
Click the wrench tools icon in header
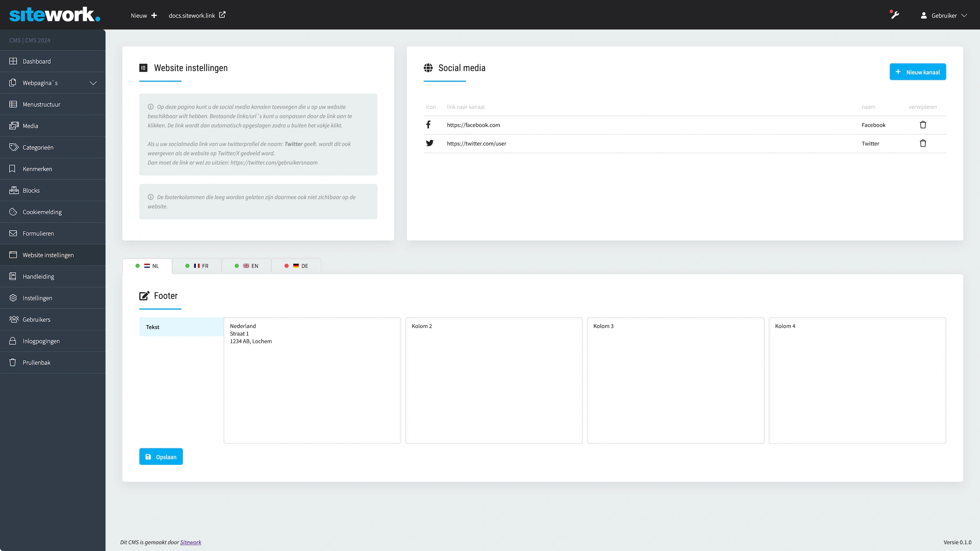[x=895, y=15]
